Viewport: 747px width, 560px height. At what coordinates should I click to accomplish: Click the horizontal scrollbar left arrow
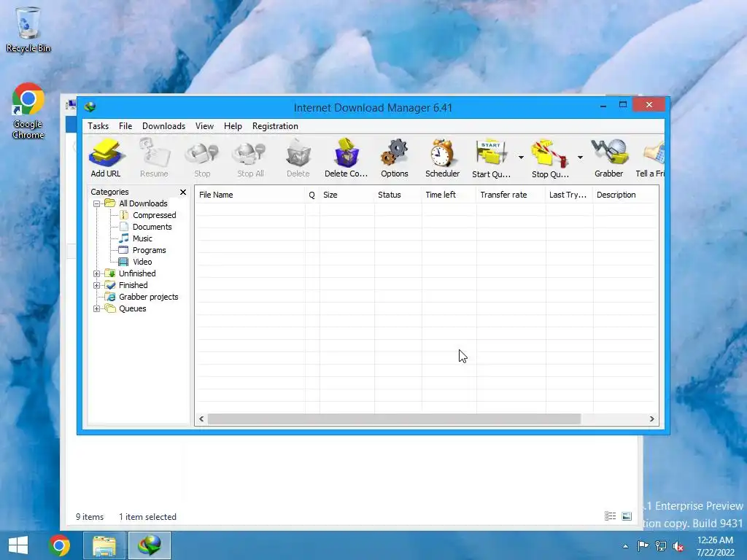coord(201,419)
